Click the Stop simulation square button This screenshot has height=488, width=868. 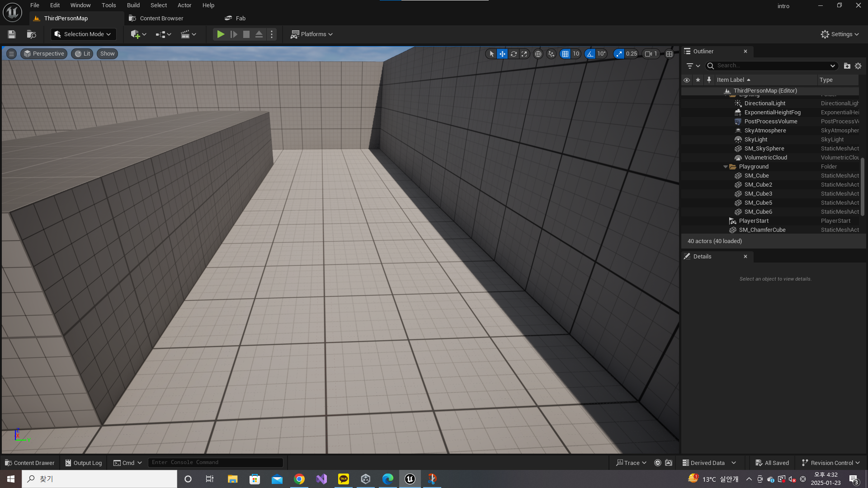click(x=246, y=34)
